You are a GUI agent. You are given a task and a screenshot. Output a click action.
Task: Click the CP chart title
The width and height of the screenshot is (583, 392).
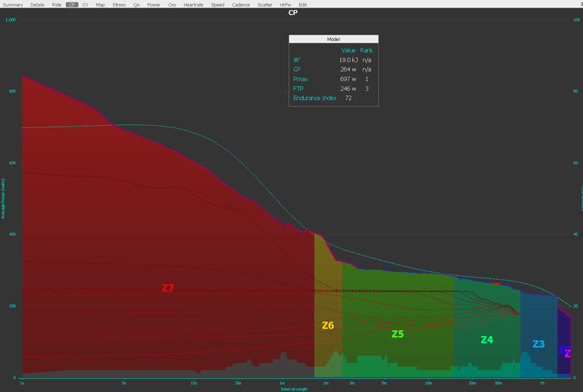click(x=293, y=13)
